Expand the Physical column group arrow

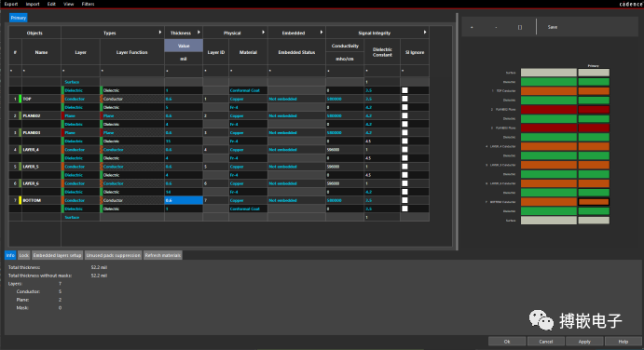(263, 32)
